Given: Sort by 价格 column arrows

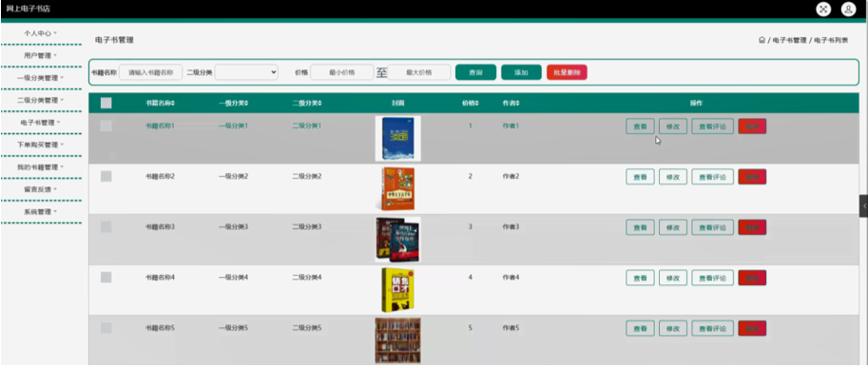Looking at the screenshot, I should [476, 103].
